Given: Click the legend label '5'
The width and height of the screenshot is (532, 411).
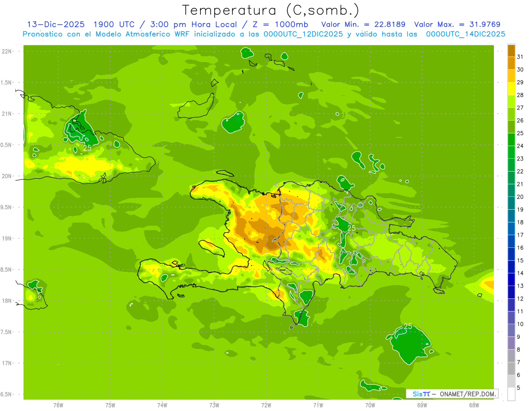Looking at the screenshot, I should (518, 388).
